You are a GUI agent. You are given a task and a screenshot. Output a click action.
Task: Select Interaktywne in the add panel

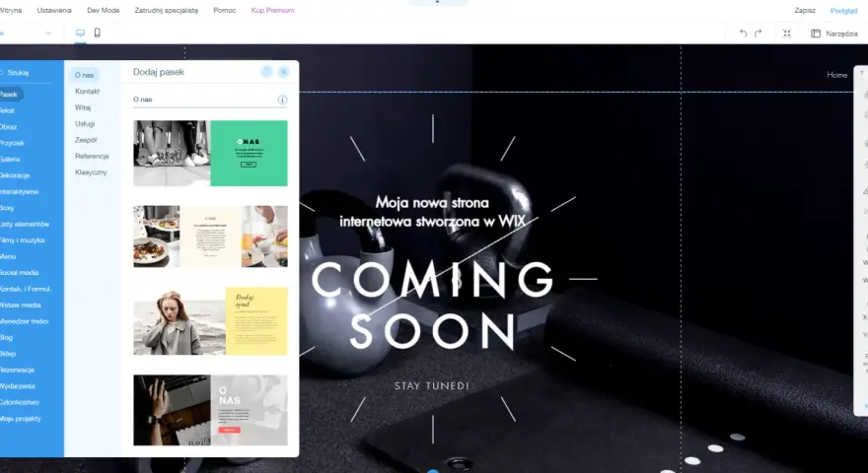tap(20, 191)
